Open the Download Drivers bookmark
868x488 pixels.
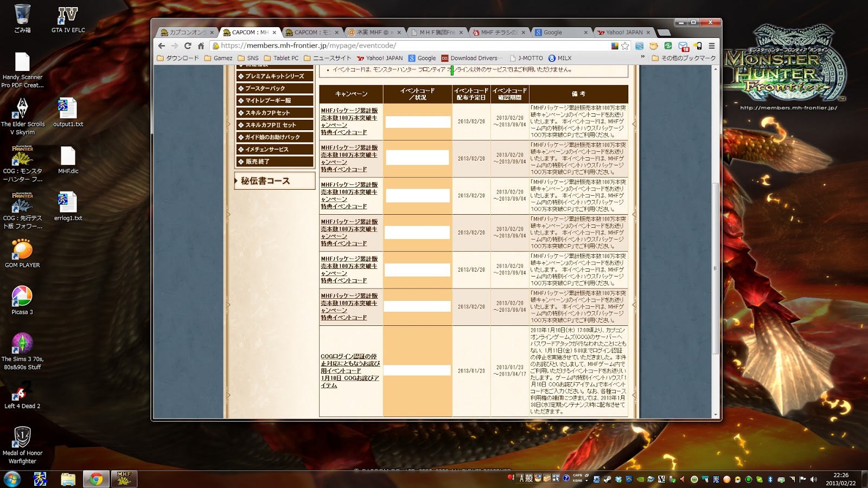coord(472,58)
